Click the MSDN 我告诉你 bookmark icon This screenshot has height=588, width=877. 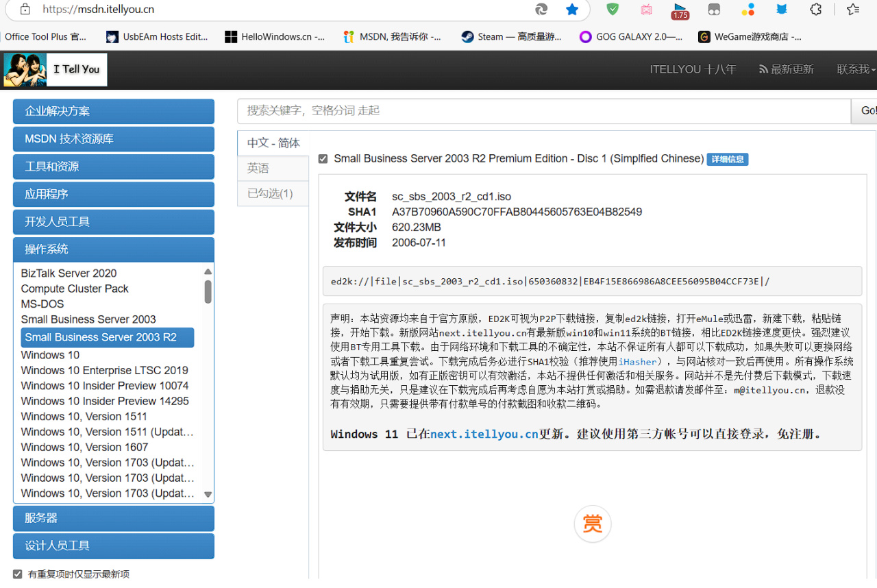coord(349,37)
